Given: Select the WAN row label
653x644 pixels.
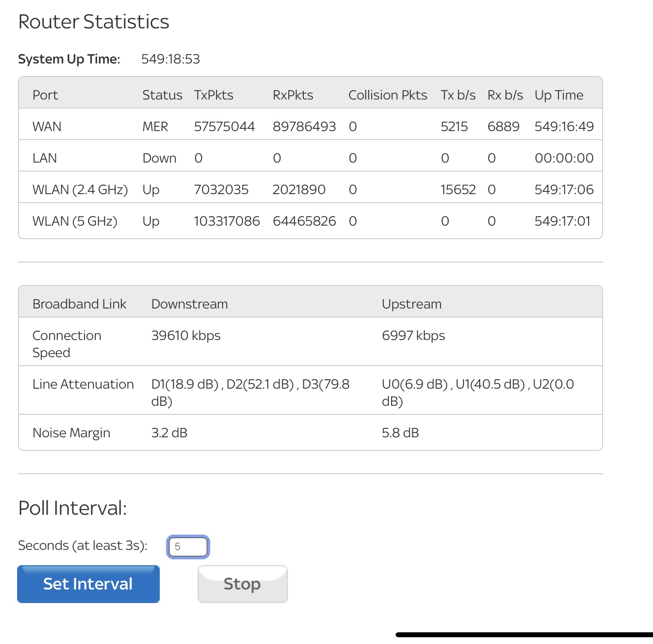Looking at the screenshot, I should coord(47,127).
